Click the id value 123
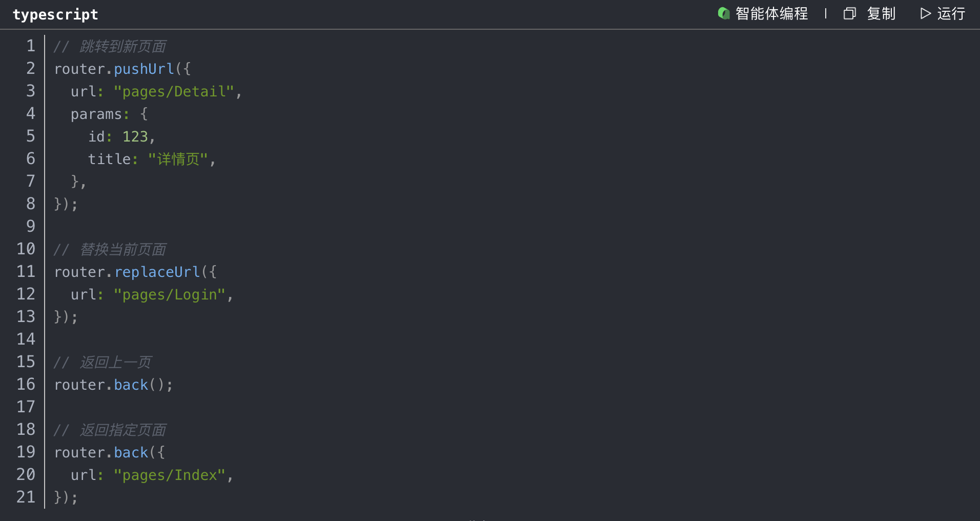This screenshot has width=980, height=521. click(135, 136)
